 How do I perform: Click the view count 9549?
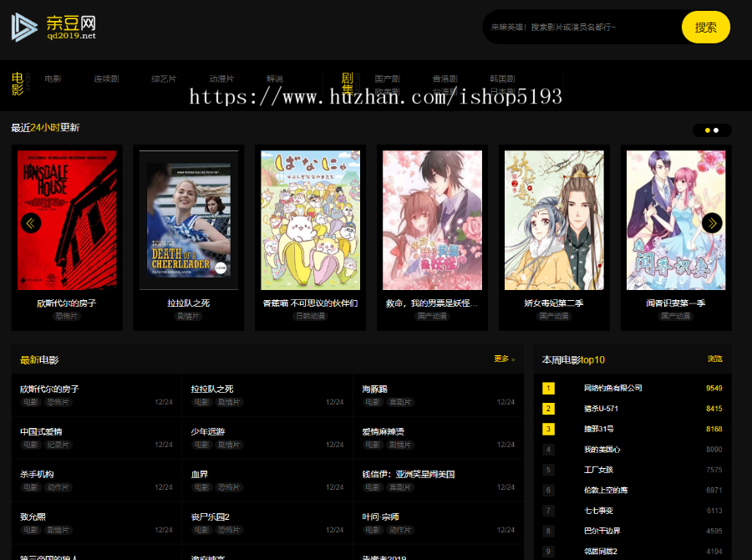tap(714, 388)
